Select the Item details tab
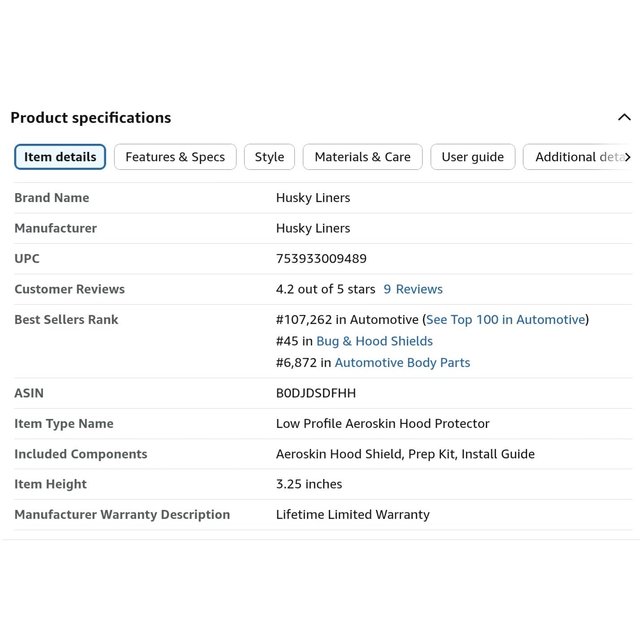Viewport: 644px width, 644px height. tap(60, 157)
